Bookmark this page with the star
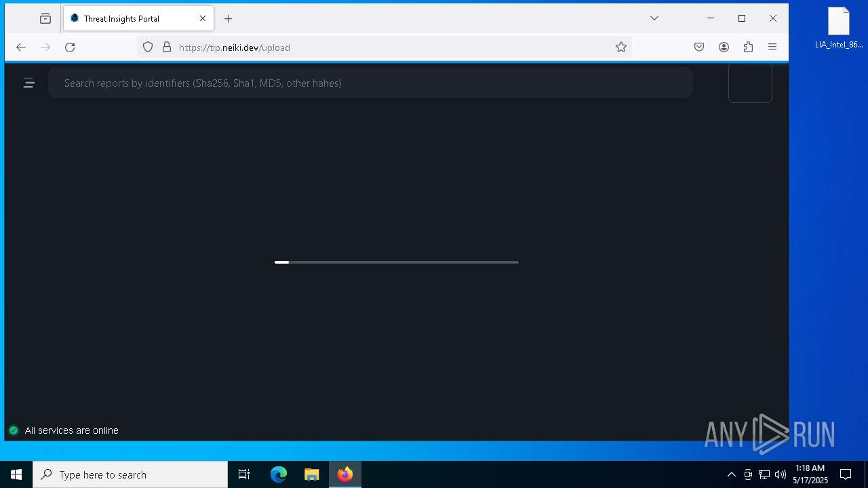 tap(621, 47)
